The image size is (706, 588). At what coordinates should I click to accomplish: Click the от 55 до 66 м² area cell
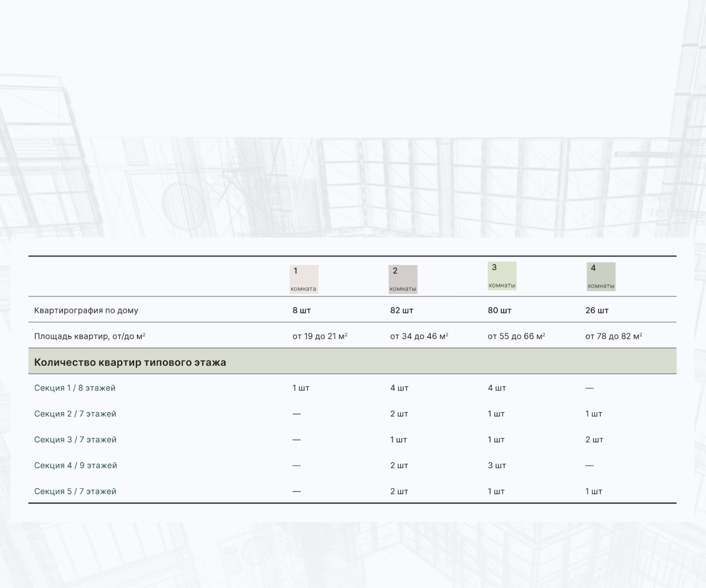[516, 336]
